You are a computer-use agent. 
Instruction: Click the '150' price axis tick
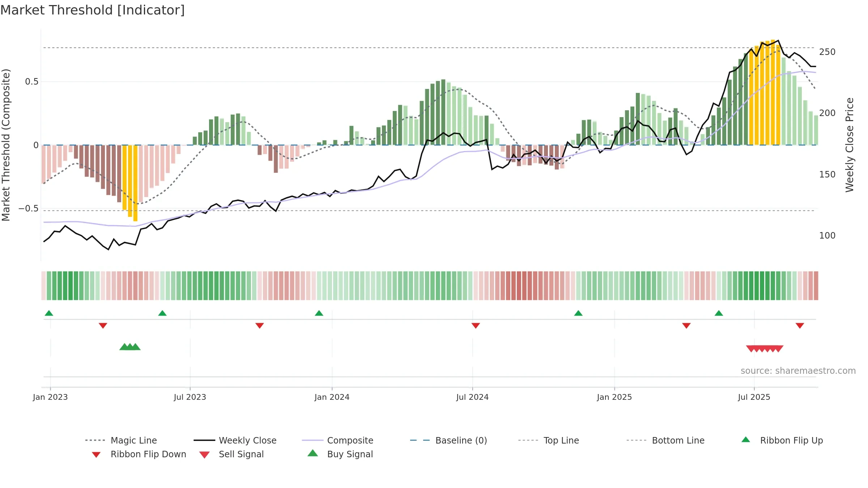click(x=827, y=175)
